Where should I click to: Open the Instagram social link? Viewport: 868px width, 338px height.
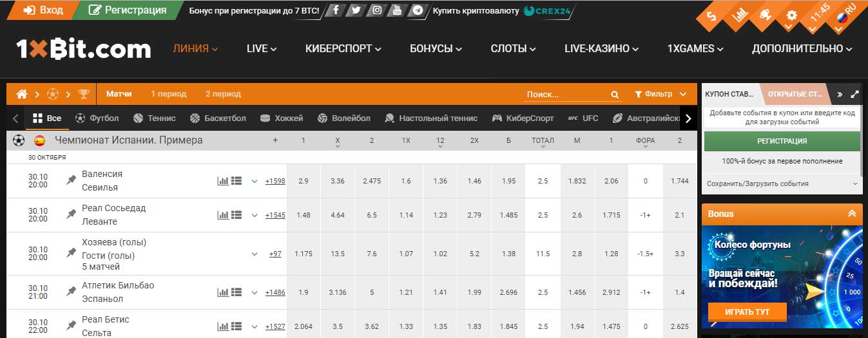tap(377, 10)
